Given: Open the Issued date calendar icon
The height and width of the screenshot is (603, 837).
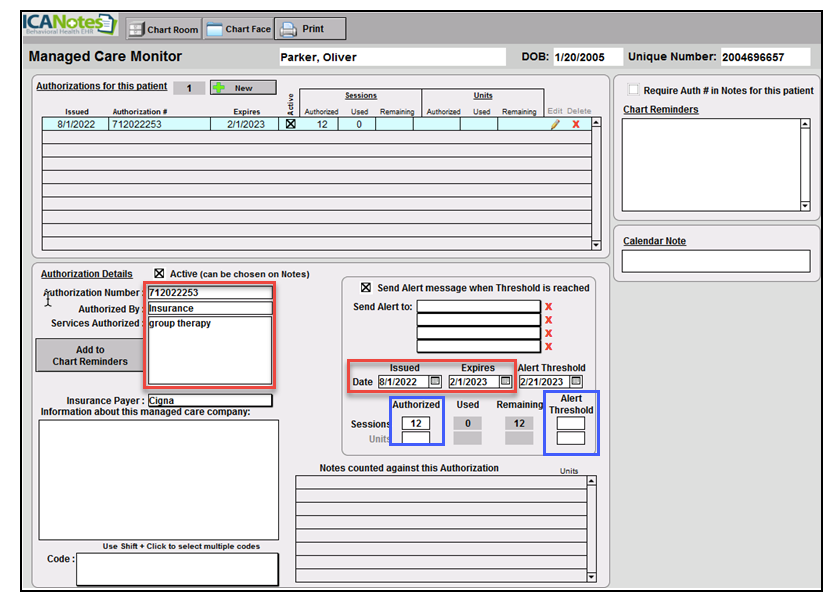Looking at the screenshot, I should tap(435, 381).
